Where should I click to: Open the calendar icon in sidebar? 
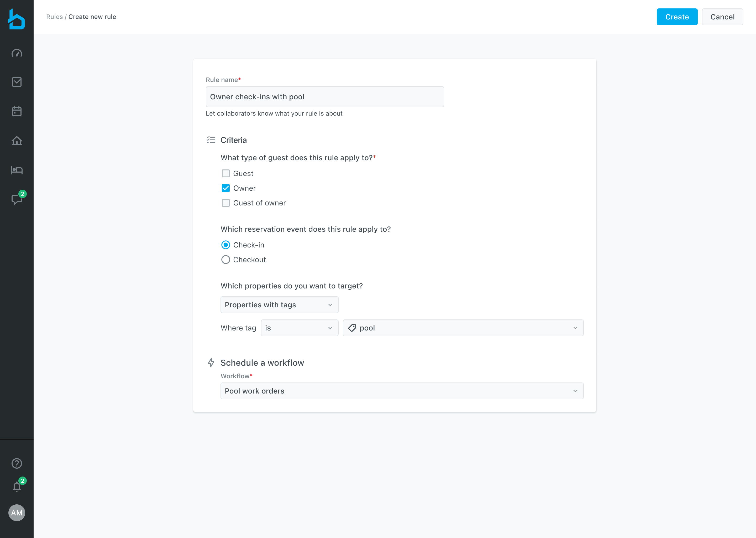(17, 111)
